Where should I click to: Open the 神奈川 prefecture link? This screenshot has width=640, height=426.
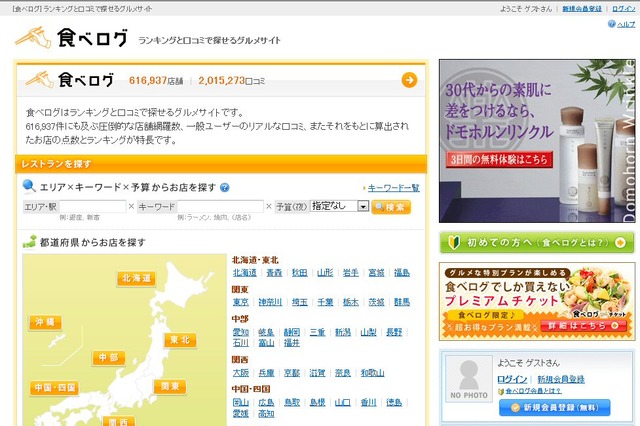270,302
